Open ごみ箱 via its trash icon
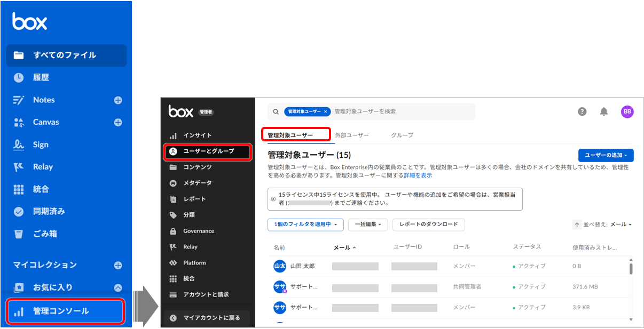This screenshot has height=329, width=644. point(19,234)
